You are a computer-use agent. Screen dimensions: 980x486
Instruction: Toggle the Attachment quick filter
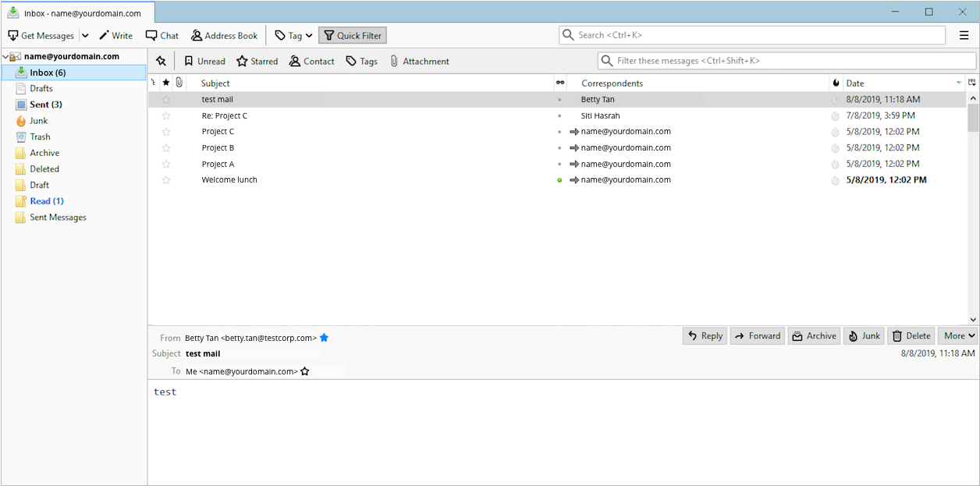tap(419, 62)
